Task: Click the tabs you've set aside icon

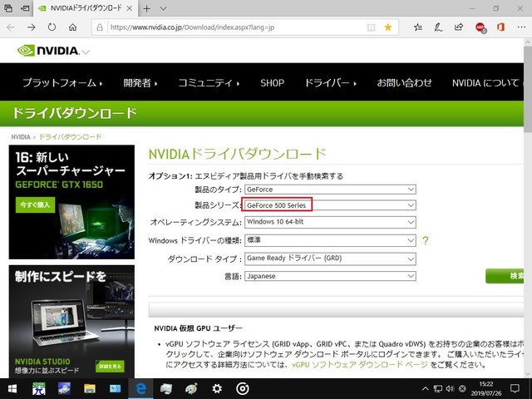Action: (x=8, y=8)
